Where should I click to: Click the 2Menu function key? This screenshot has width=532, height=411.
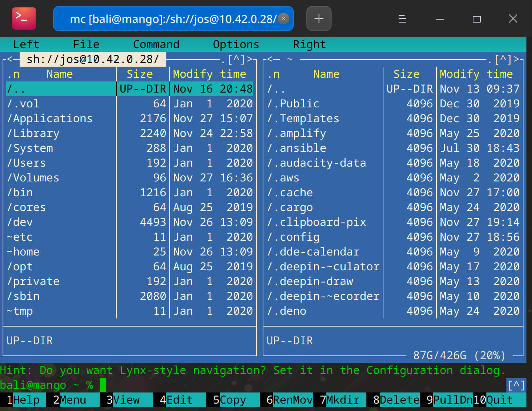tap(73, 400)
